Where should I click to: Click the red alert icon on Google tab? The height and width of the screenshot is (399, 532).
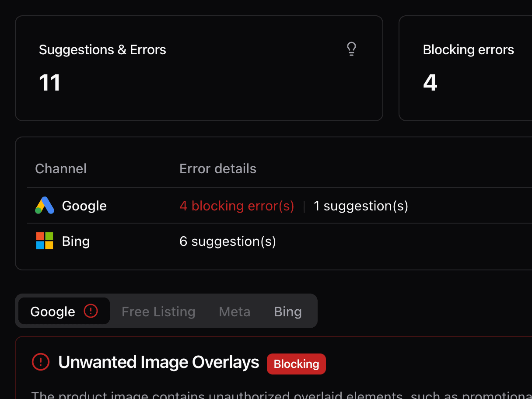pos(91,311)
